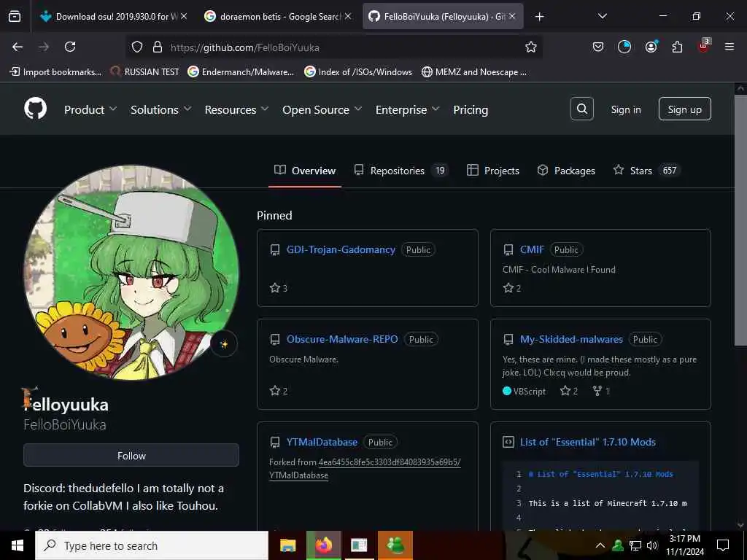The height and width of the screenshot is (560, 747).
Task: Open the RUSSIAN TEST bookmark
Action: (144, 72)
